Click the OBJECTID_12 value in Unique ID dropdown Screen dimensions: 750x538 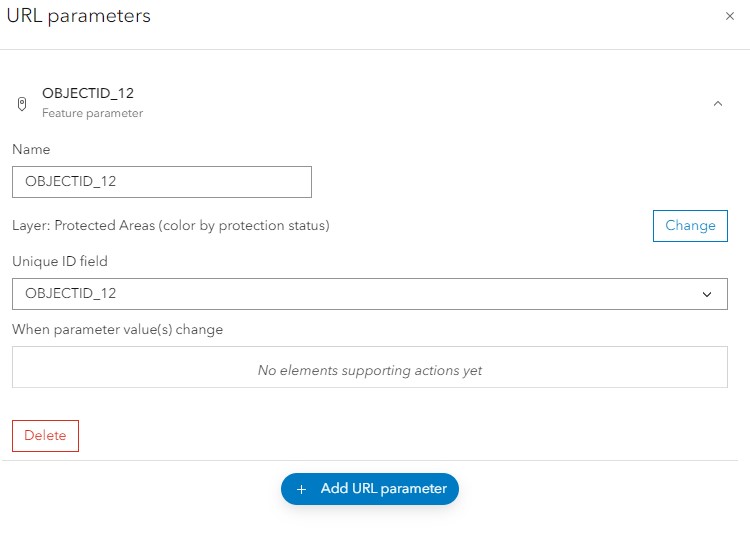(x=71, y=294)
